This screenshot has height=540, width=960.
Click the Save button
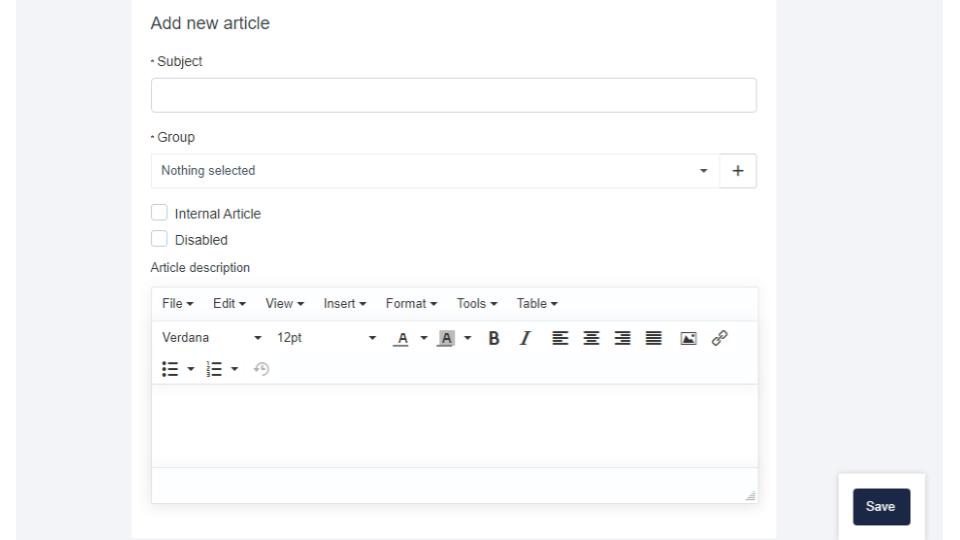(x=880, y=507)
